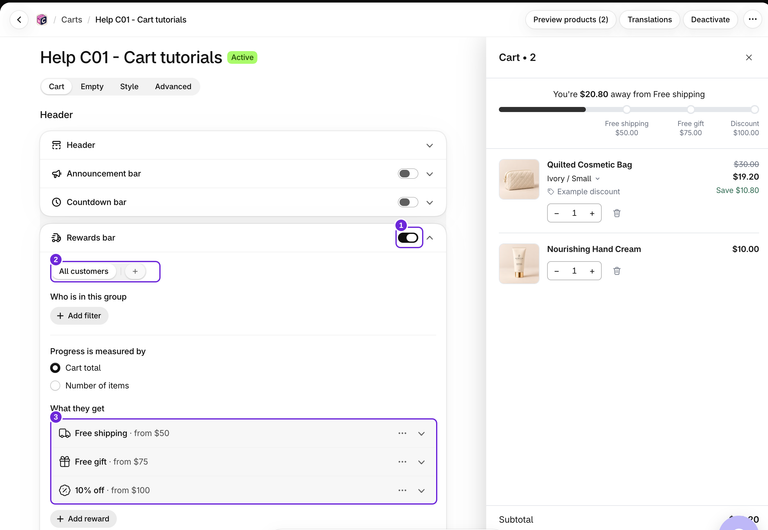Viewport: 768px width, 530px height.
Task: Decrease Quilted Cosmetic Bag quantity
Action: [556, 213]
